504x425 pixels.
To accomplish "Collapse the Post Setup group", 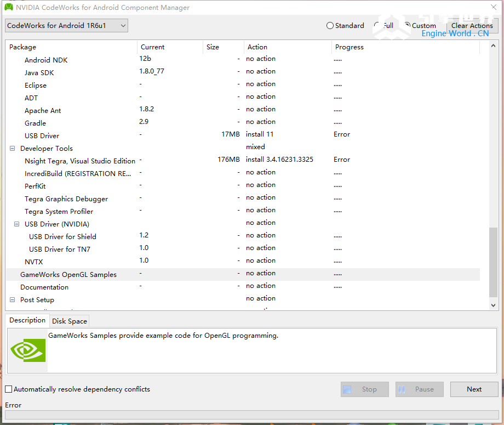I will click(x=12, y=299).
